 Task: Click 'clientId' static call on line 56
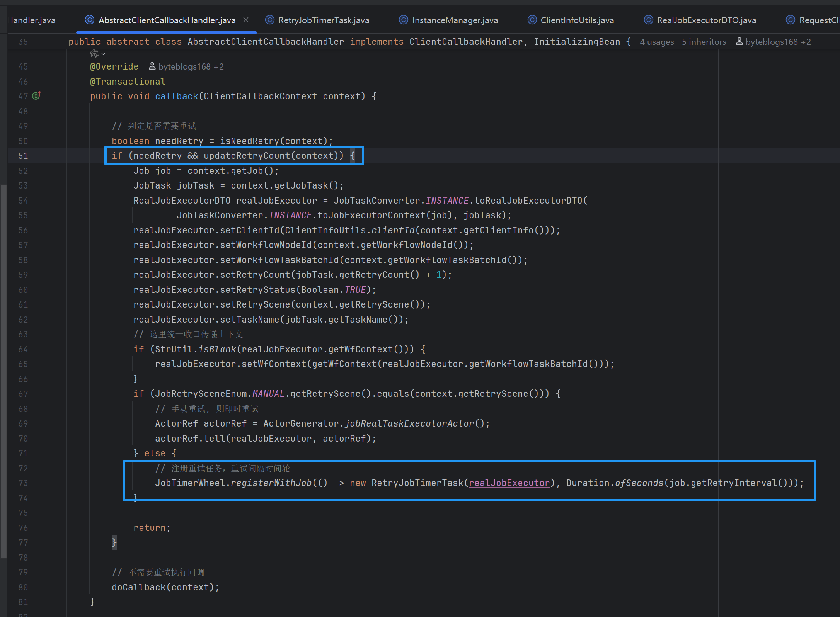[x=393, y=230]
